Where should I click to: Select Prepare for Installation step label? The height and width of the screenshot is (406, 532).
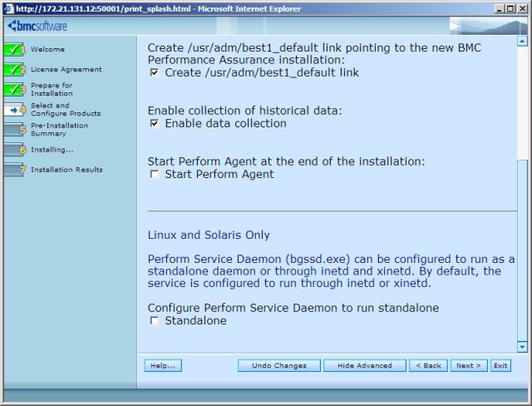pos(52,89)
